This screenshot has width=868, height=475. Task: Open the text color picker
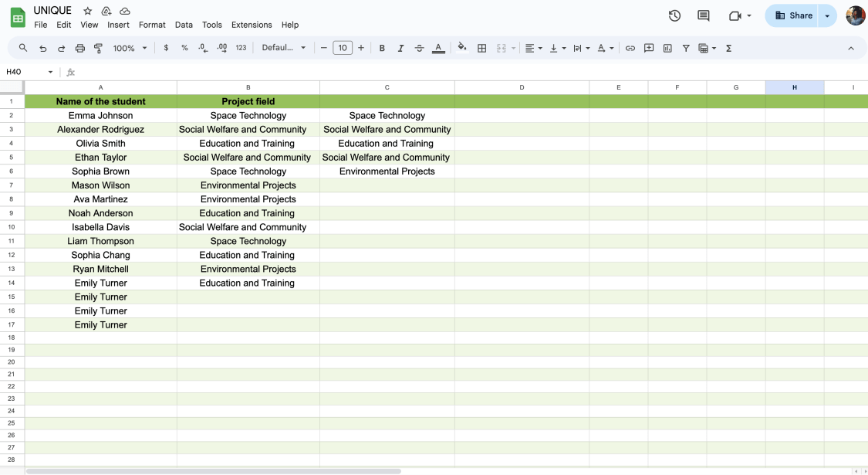click(x=438, y=48)
